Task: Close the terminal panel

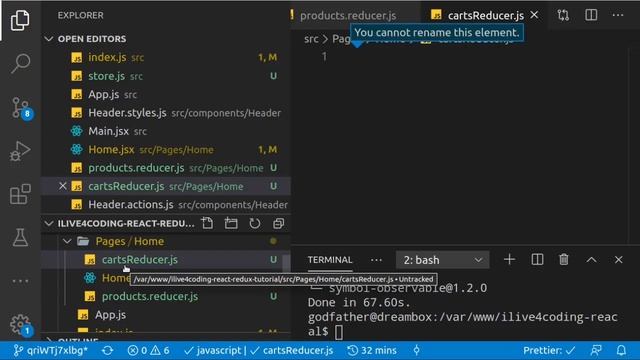Action: pyautogui.click(x=619, y=260)
